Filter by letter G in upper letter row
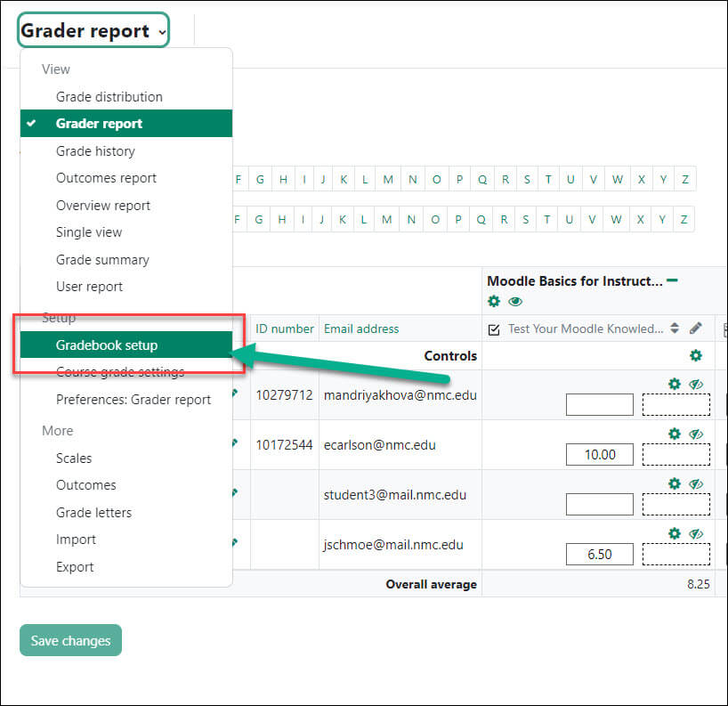This screenshot has height=706, width=728. 260,179
